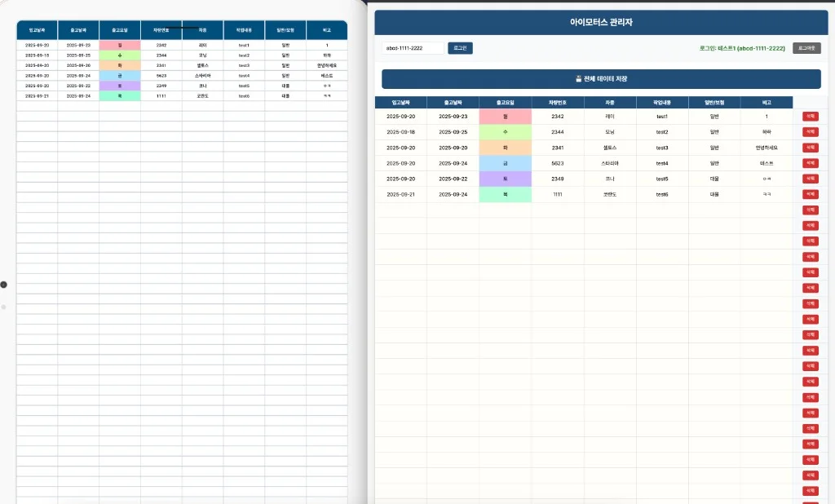The height and width of the screenshot is (504, 835).
Task: Select the 스타리아 cell in admin table
Action: [610, 163]
